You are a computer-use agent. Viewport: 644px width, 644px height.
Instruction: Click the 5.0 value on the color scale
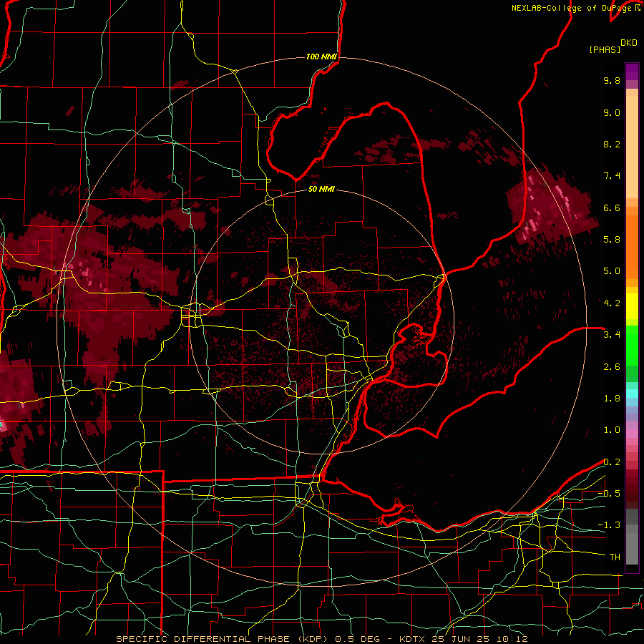point(612,271)
